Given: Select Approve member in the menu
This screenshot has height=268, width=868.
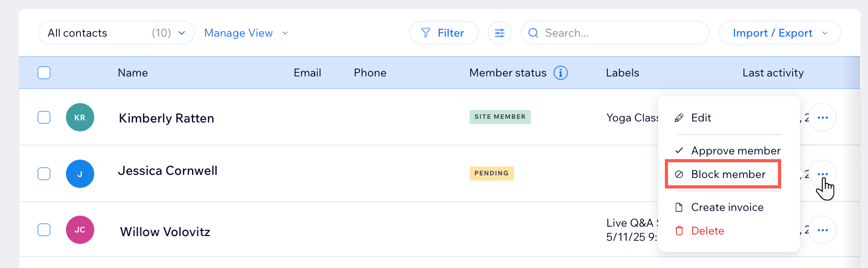Looking at the screenshot, I should tap(729, 151).
